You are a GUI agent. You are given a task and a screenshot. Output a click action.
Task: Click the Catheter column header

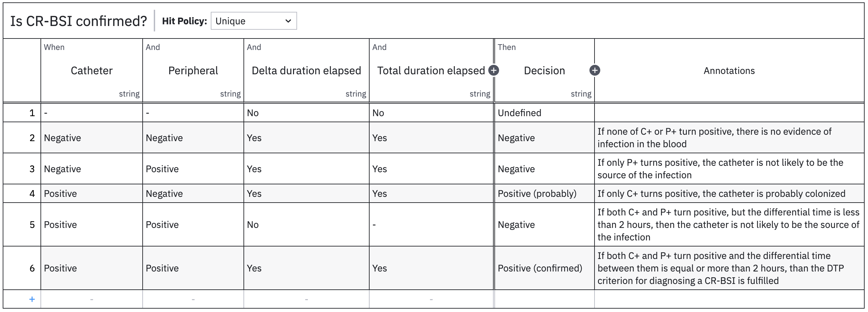click(x=91, y=70)
